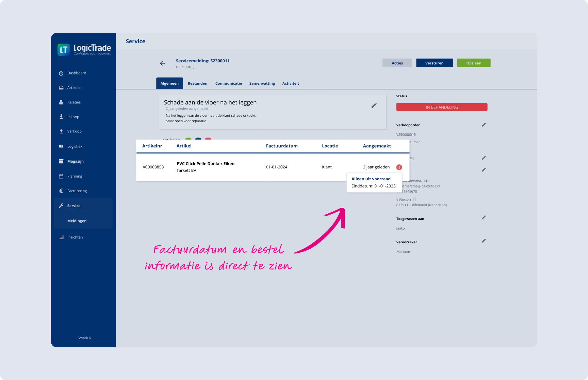Go to Meldingen in sidebar
This screenshot has height=380, width=588.
(x=77, y=221)
